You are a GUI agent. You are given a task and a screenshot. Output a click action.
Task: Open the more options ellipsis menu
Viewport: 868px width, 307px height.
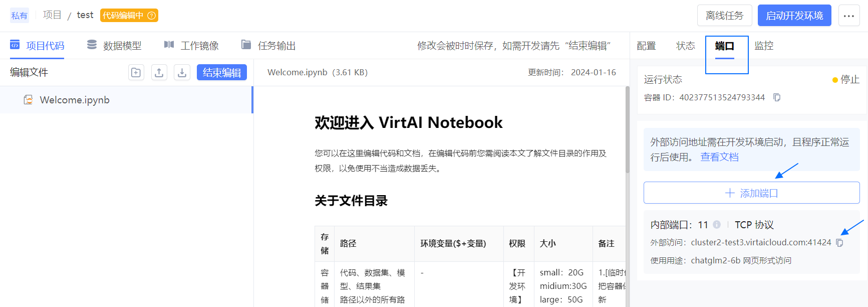(x=848, y=16)
